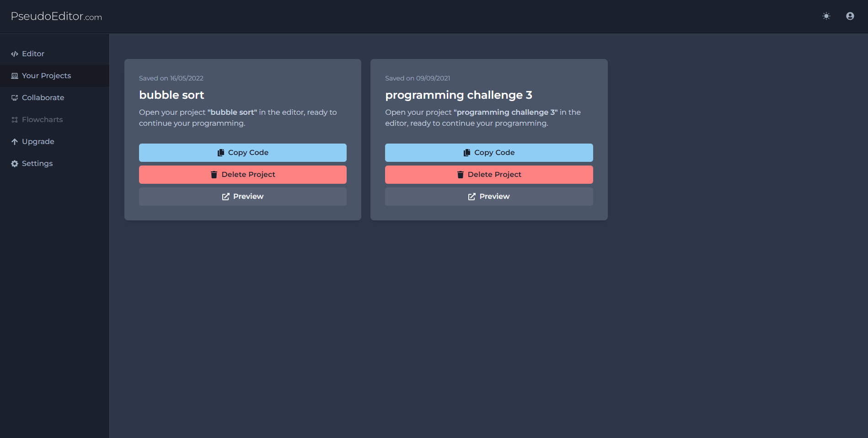The image size is (868, 438).
Task: Click the Collaborate screen icon
Action: click(x=15, y=98)
